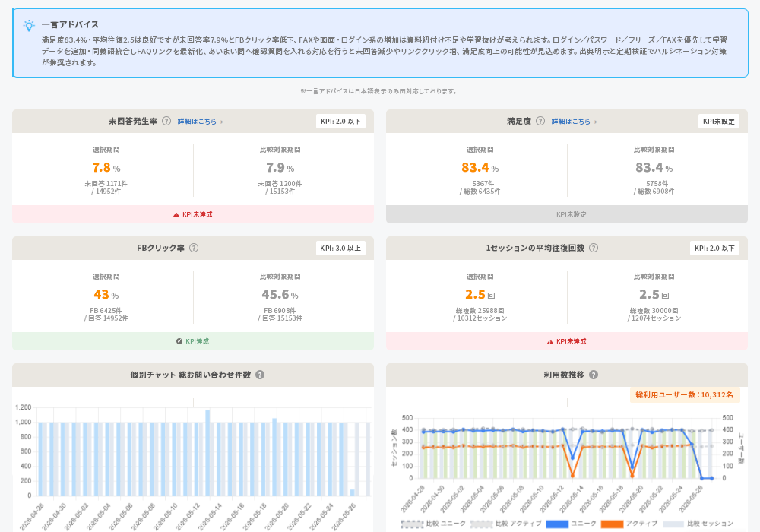The width and height of the screenshot is (760, 532).
Task: Click the 7.8 % value in 未回答発生率
Action: coord(106,168)
